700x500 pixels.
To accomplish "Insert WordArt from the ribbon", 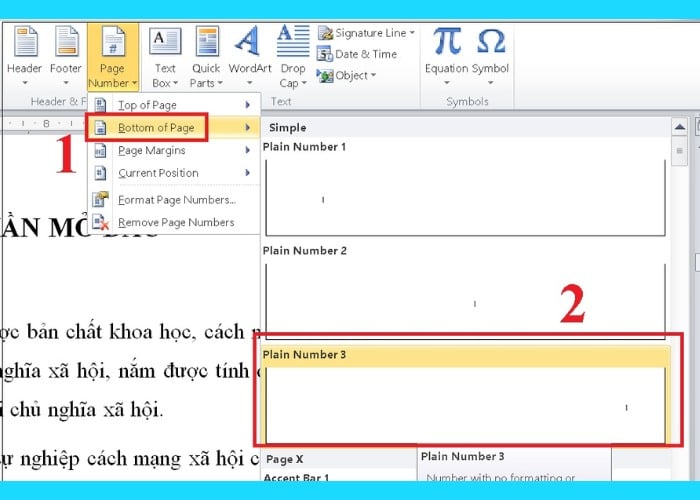I will [249, 41].
